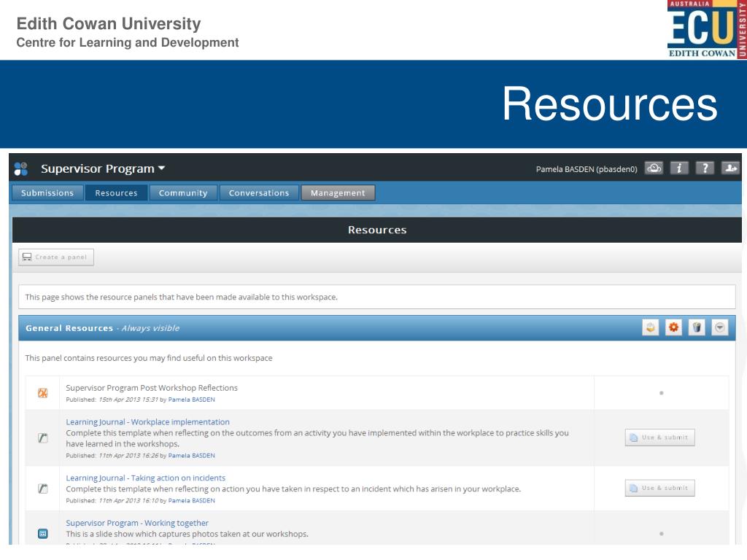Viewport: 747px width, 560px height.
Task: Delete the General Resources panel via trash icon
Action: coord(697,327)
